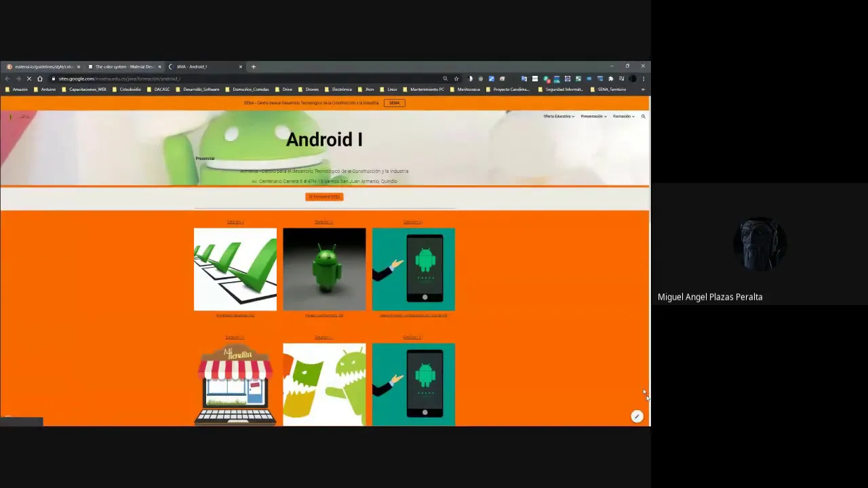Open the 3D Android robot thumbnail

(x=324, y=270)
